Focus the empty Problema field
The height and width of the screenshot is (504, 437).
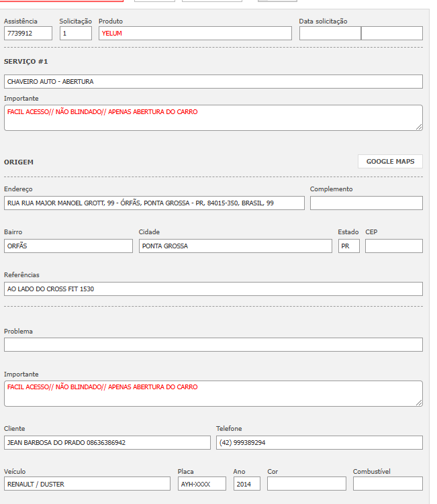pos(213,345)
